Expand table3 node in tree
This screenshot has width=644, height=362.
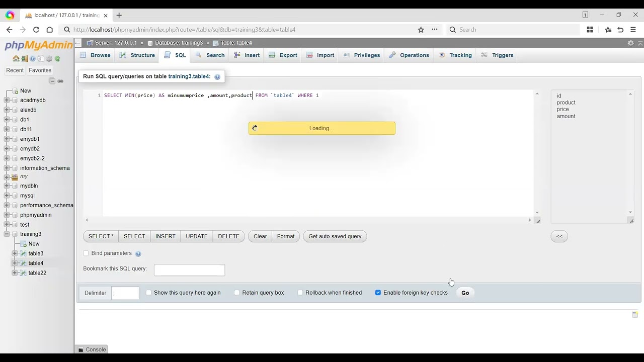coord(15,253)
